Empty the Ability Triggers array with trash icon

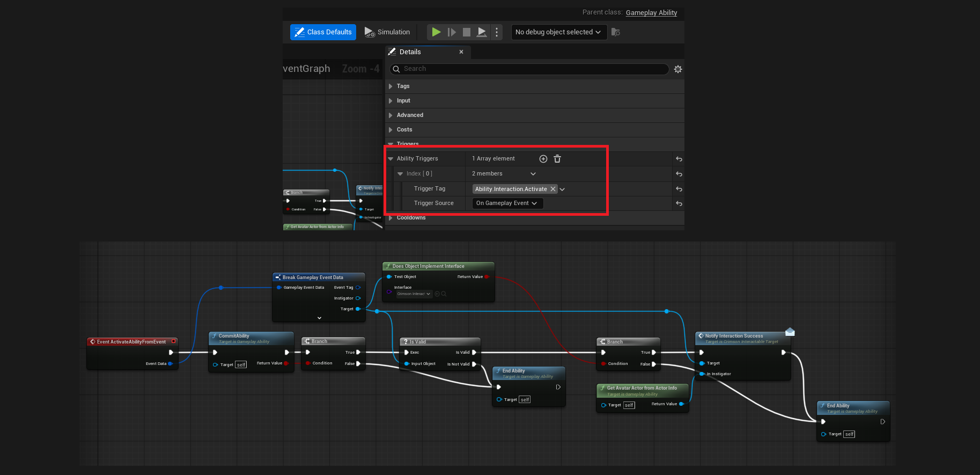click(x=557, y=159)
